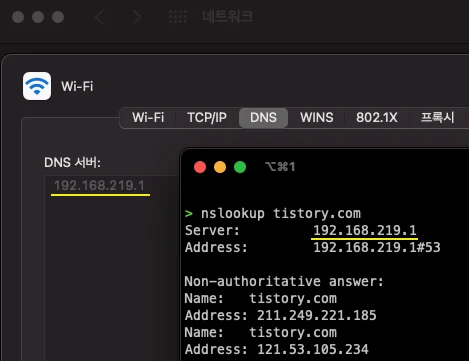Maximize the terminal with green button
Viewport: 469px width, 361px height.
pyautogui.click(x=240, y=167)
